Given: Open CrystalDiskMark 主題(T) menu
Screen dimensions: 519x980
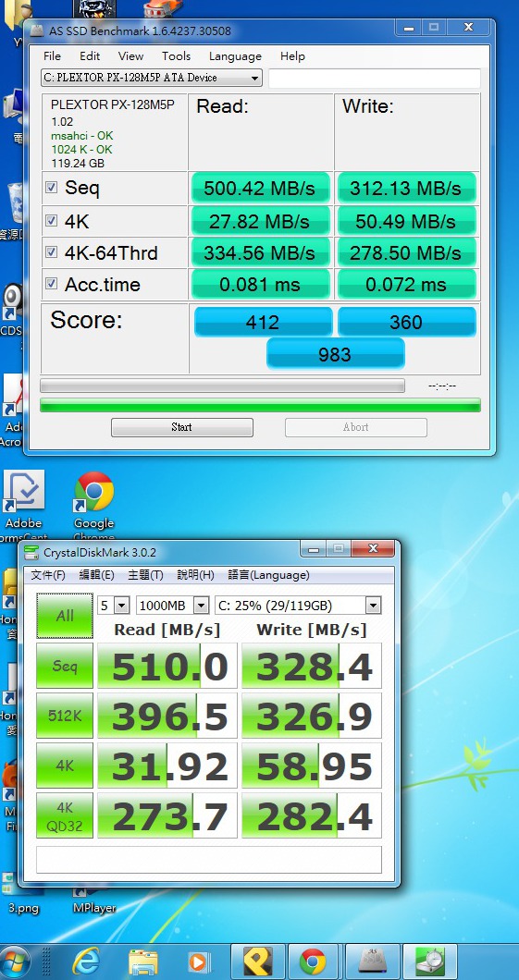Looking at the screenshot, I should pos(145,575).
